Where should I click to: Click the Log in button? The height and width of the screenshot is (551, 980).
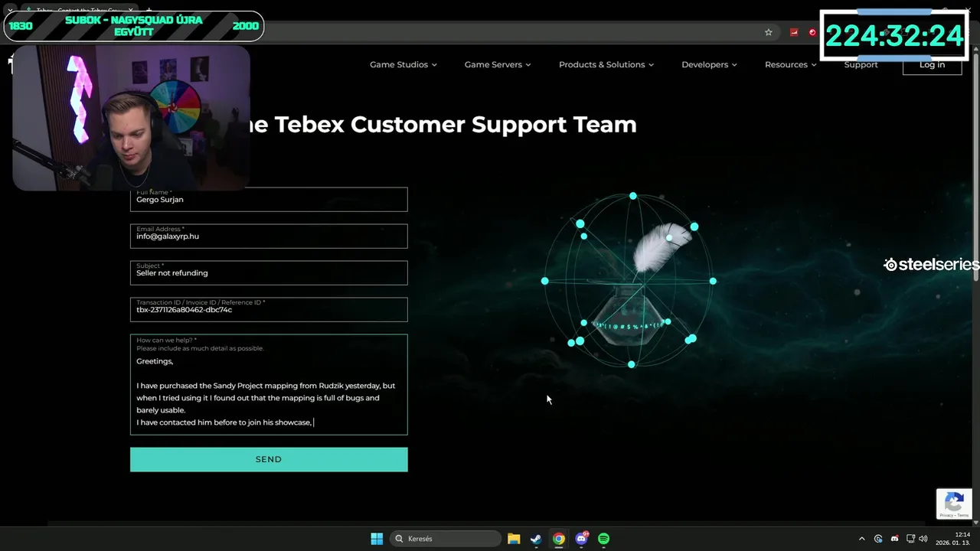[x=932, y=64]
